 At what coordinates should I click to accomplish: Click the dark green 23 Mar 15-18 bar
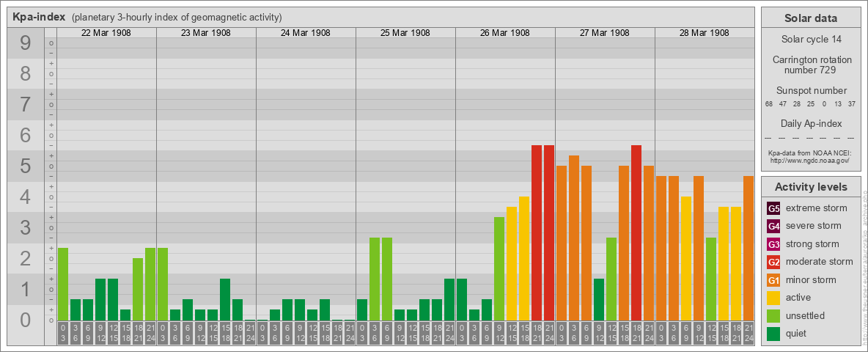click(x=225, y=299)
